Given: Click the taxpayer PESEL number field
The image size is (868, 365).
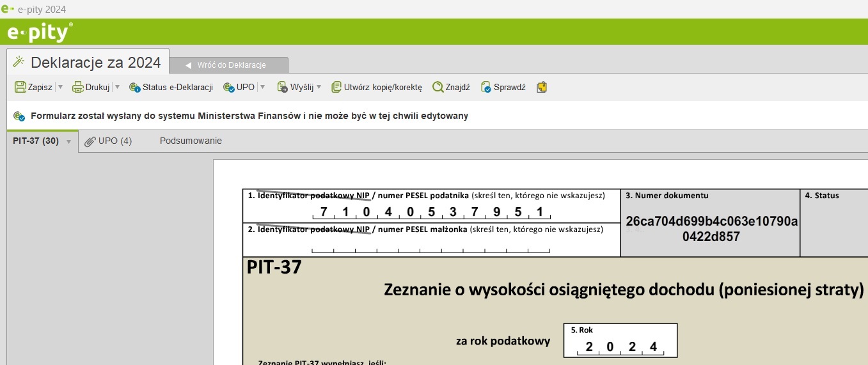Looking at the screenshot, I should tap(431, 213).
